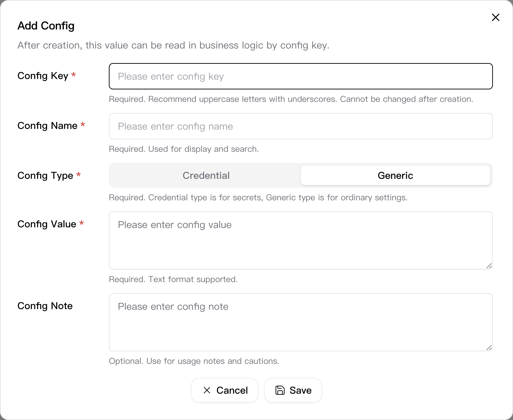Click the Config Note text area
The height and width of the screenshot is (420, 513).
point(301,322)
